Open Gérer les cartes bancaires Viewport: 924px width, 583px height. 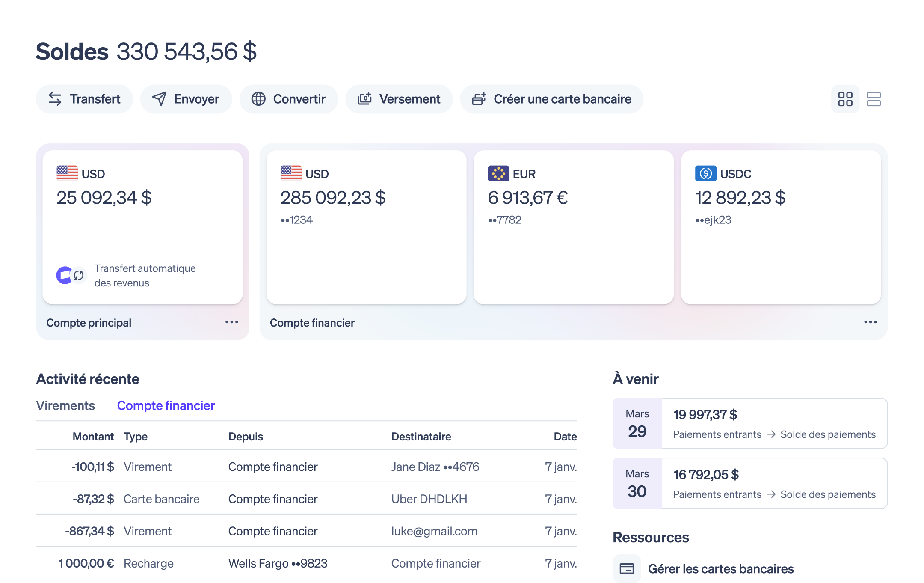click(720, 568)
